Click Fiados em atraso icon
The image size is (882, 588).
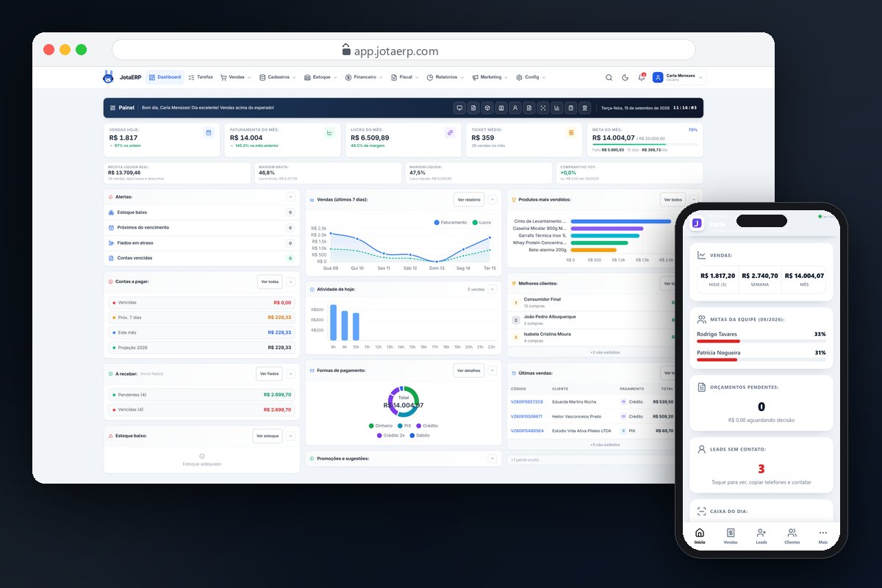111,243
